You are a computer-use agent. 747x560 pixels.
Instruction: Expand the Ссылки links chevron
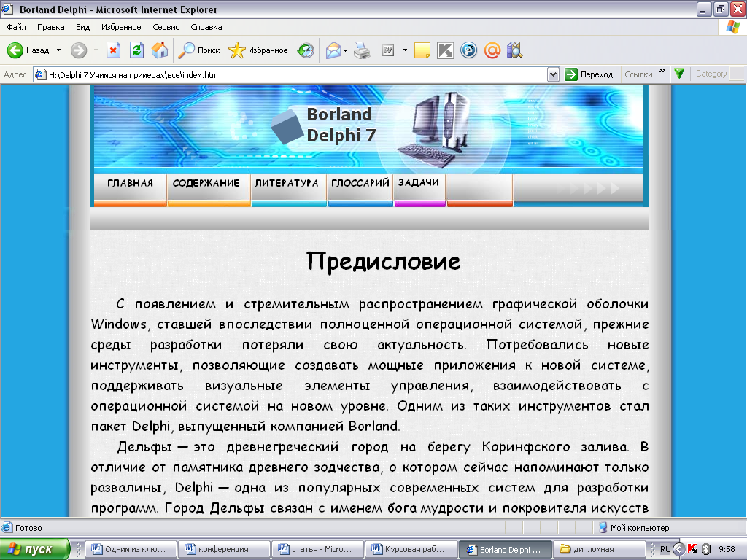click(x=662, y=71)
